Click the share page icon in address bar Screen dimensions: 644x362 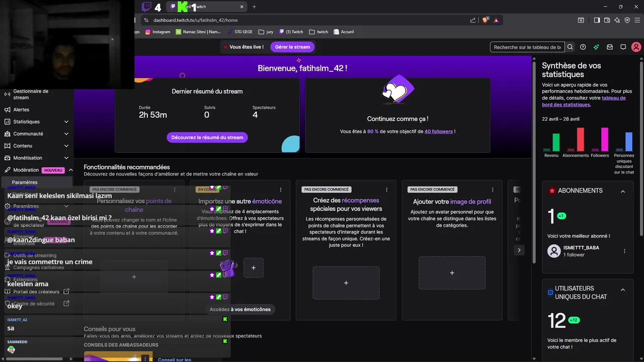tap(473, 20)
